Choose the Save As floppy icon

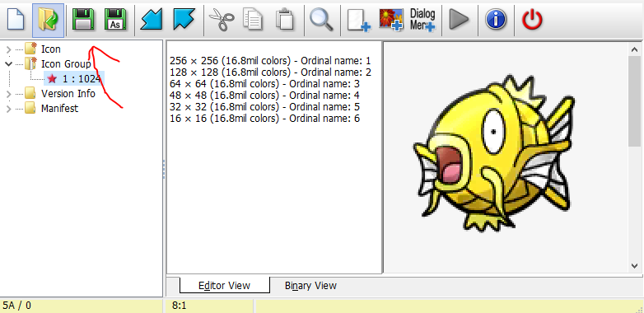116,19
